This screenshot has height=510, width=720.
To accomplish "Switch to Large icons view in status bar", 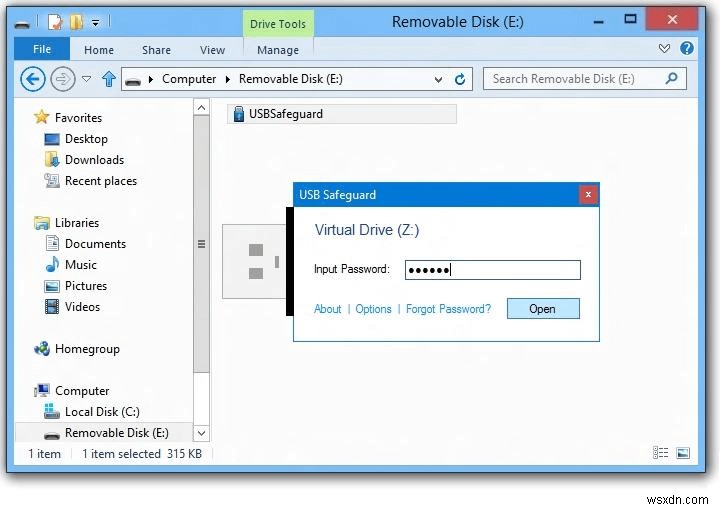I will pos(683,453).
